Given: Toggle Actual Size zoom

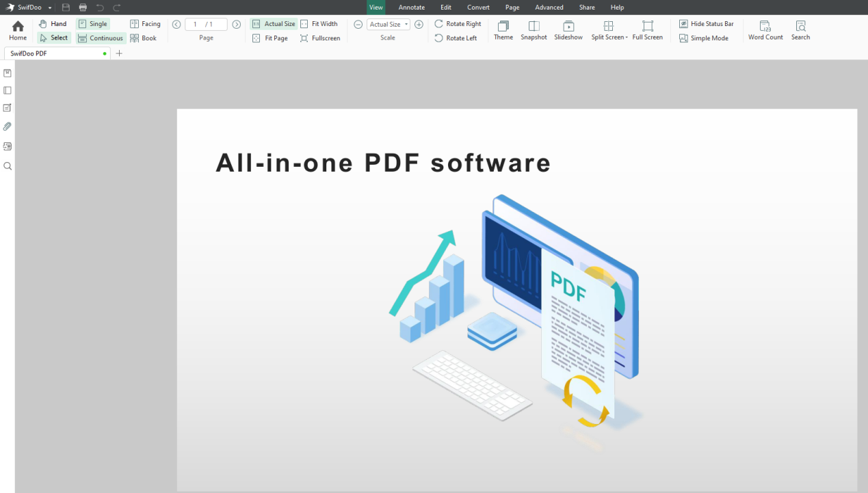Looking at the screenshot, I should click(x=274, y=24).
